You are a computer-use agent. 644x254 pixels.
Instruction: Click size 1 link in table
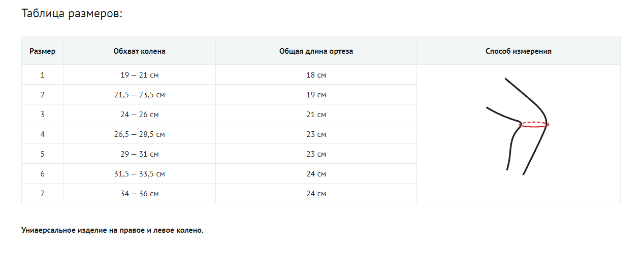[43, 75]
